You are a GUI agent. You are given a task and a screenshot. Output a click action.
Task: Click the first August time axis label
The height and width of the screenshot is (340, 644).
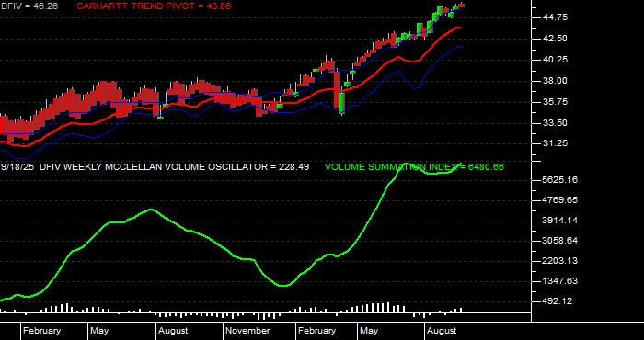click(x=173, y=331)
